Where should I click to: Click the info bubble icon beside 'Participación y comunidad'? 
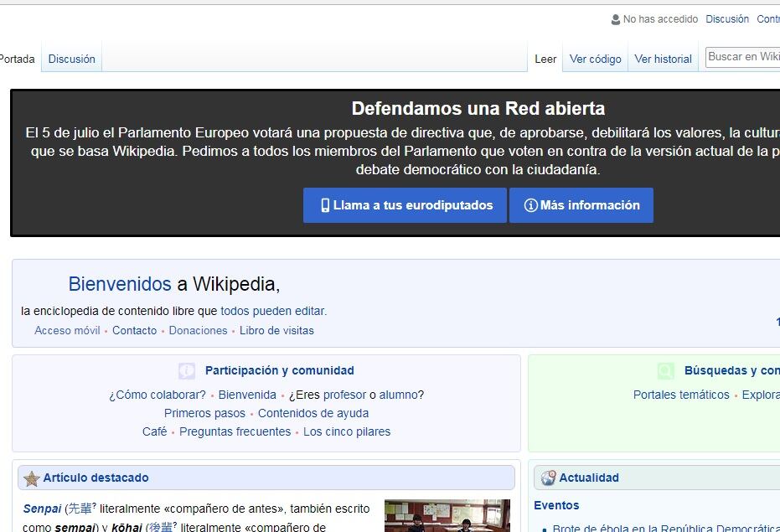(187, 371)
